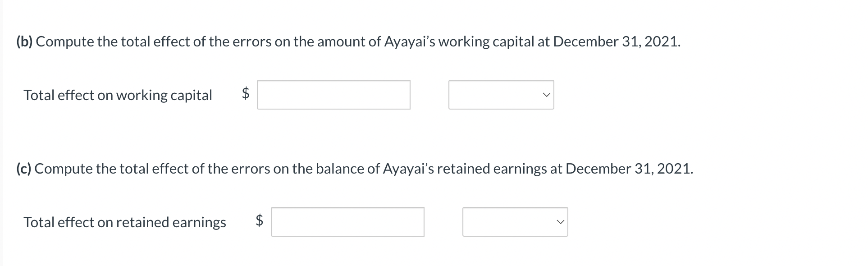Click the chevron icon on the first dropdown
Viewport: 868px width, 266px height.
(x=547, y=95)
